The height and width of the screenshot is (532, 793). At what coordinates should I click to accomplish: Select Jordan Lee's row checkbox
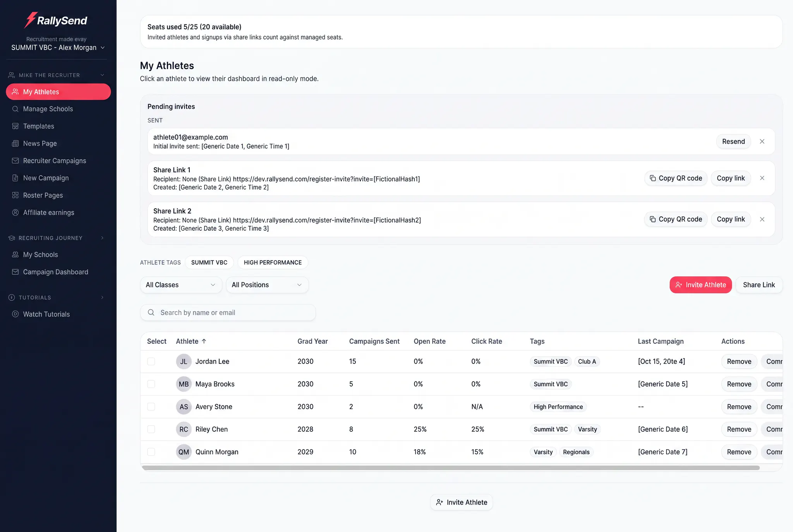click(151, 361)
